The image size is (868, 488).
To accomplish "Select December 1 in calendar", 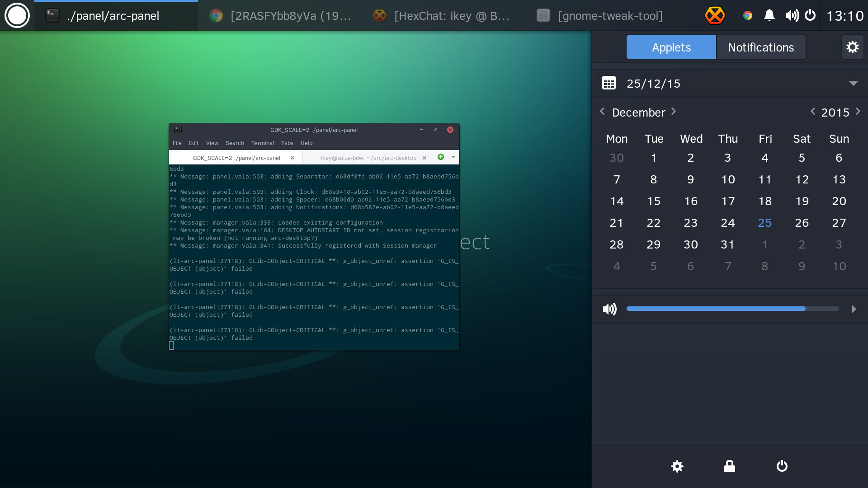I will coord(654,158).
